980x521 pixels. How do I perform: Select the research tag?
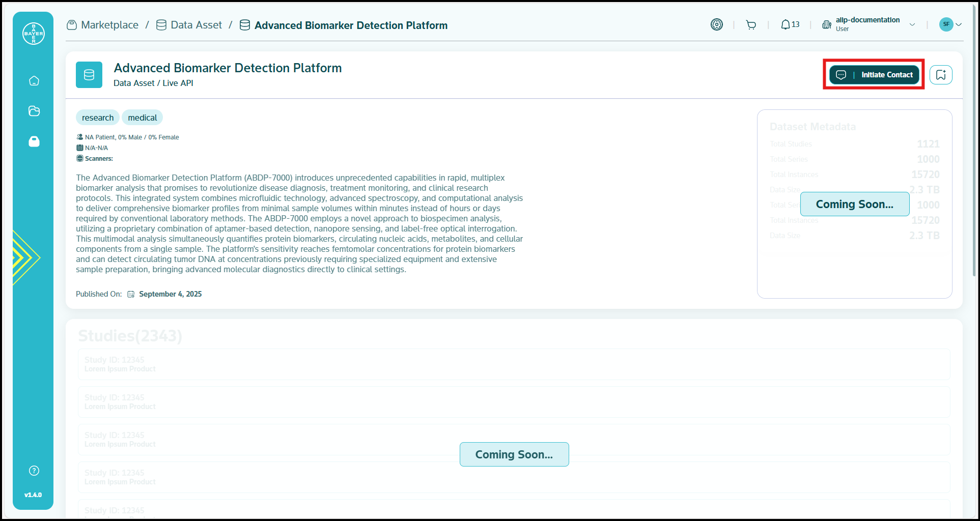(x=97, y=117)
